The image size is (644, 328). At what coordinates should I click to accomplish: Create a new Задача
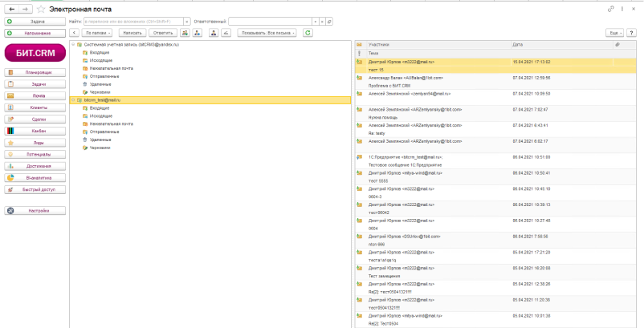[x=35, y=22]
